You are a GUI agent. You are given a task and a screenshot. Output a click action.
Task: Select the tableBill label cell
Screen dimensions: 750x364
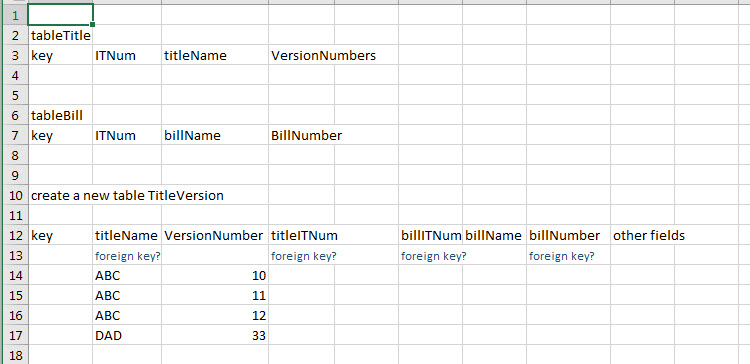[x=60, y=115]
